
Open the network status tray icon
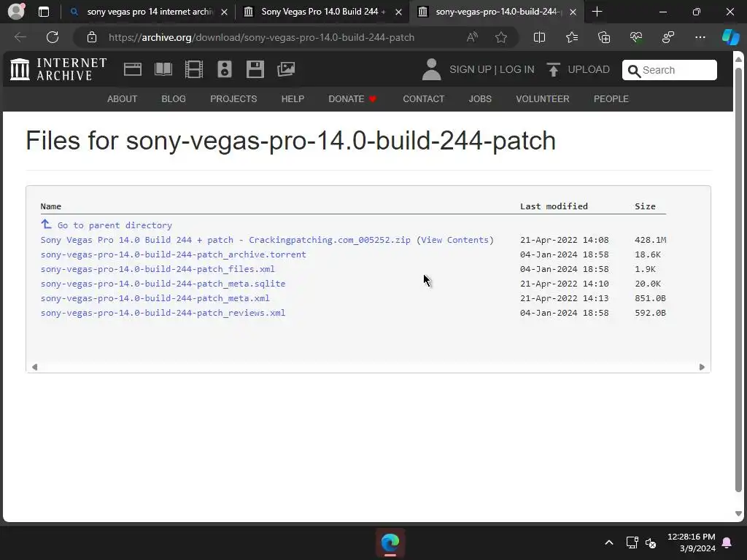(632, 542)
